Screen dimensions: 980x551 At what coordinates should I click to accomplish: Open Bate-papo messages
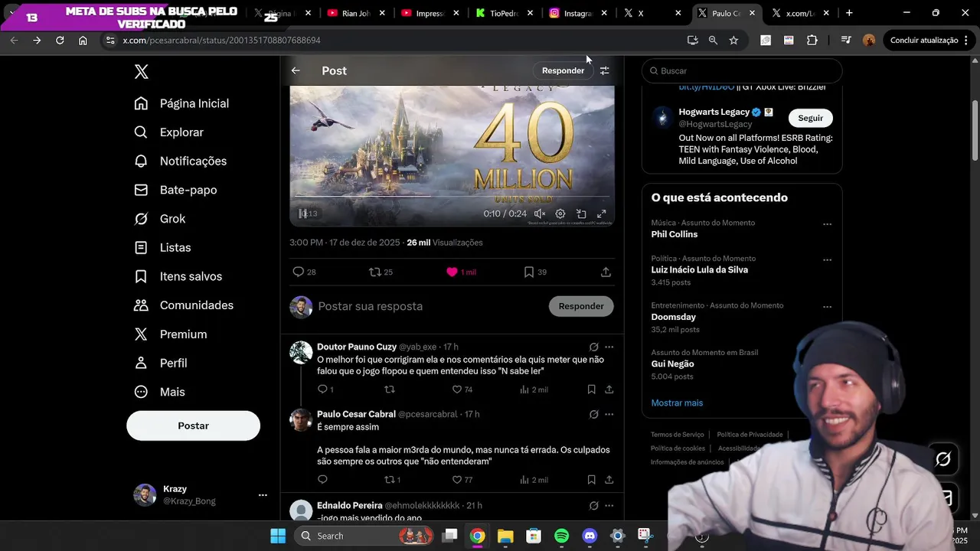tap(175, 190)
